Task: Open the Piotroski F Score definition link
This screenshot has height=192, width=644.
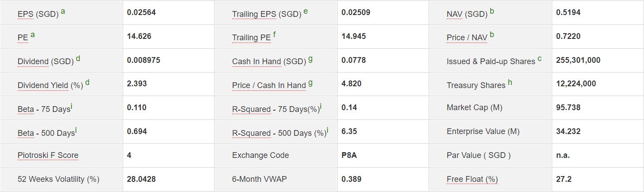Action: pos(48,155)
